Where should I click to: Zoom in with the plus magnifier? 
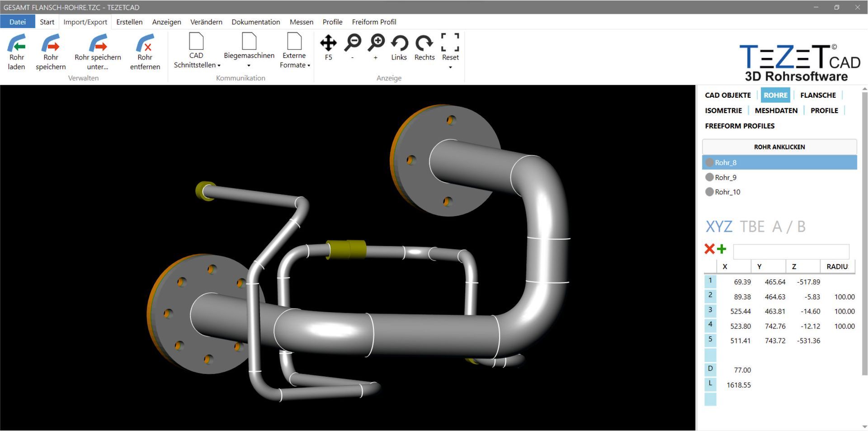pos(376,43)
